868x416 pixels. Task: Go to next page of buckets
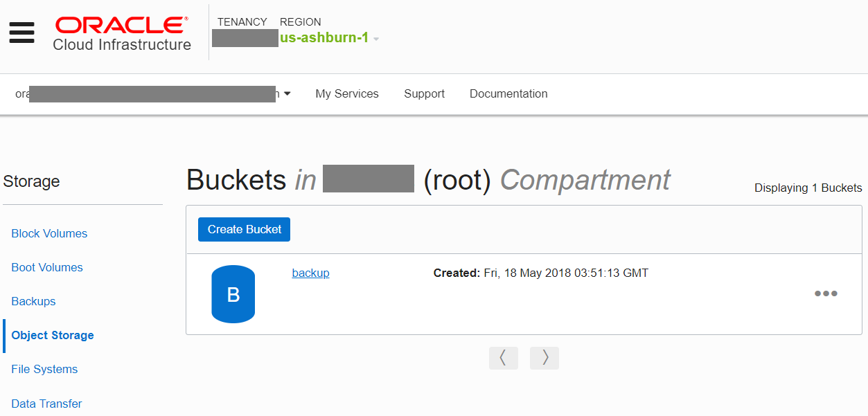[544, 358]
